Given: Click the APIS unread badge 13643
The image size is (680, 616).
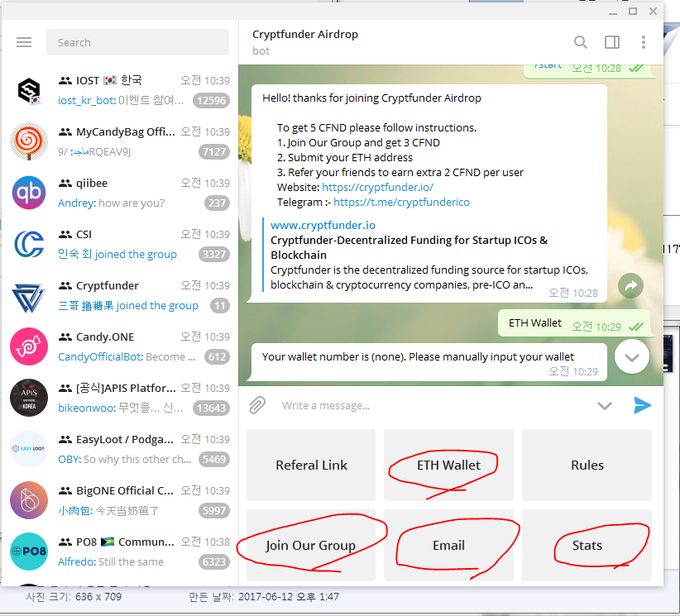Looking at the screenshot, I should [x=211, y=408].
